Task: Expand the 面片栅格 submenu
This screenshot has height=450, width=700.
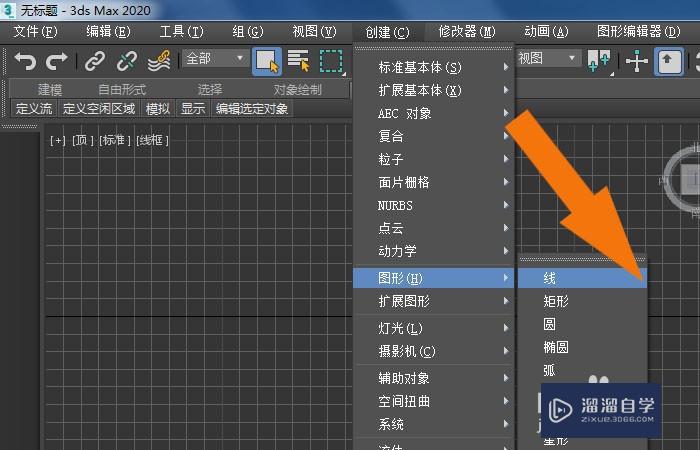Action: pos(434,182)
